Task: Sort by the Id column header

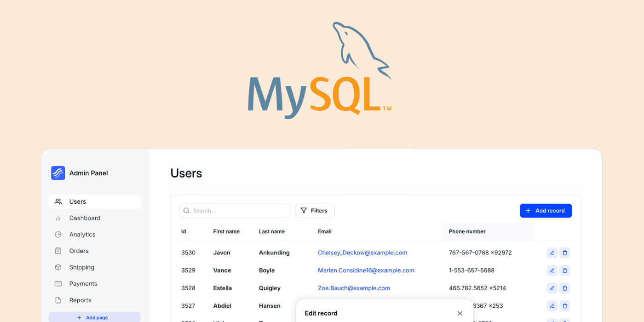Action: (x=184, y=231)
